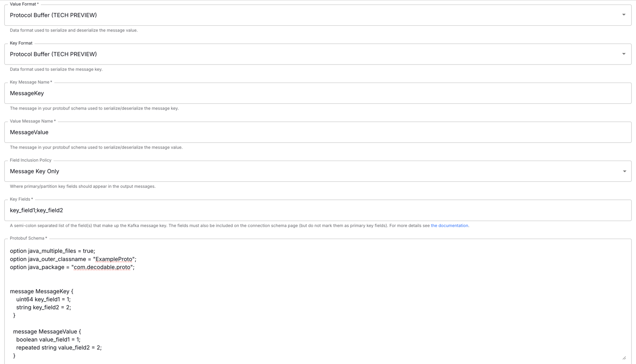Open the Value Format dropdown
Screen dimensions: 636x364
[x=318, y=15]
